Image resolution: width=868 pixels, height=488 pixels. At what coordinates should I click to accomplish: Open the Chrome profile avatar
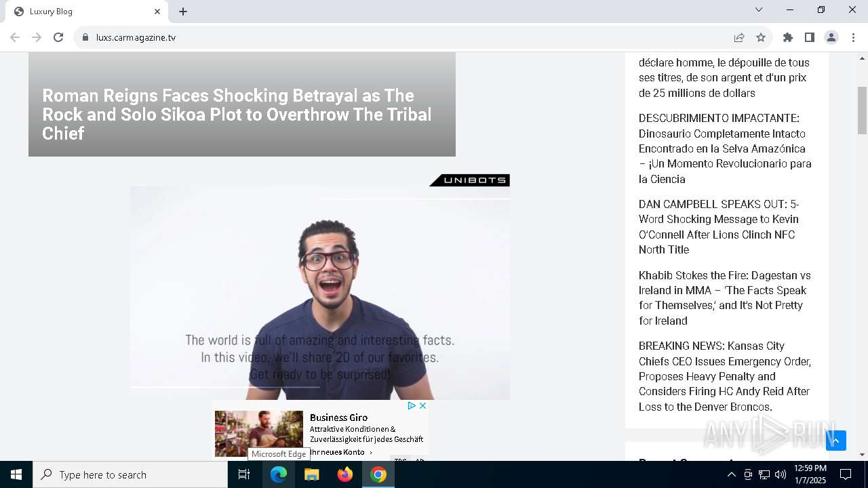click(831, 37)
